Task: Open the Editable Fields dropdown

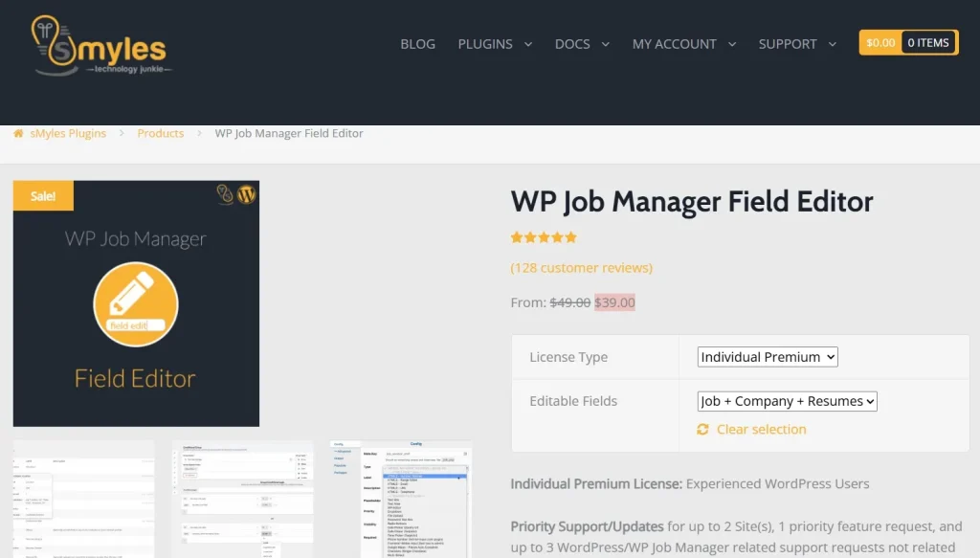Action: tap(787, 401)
